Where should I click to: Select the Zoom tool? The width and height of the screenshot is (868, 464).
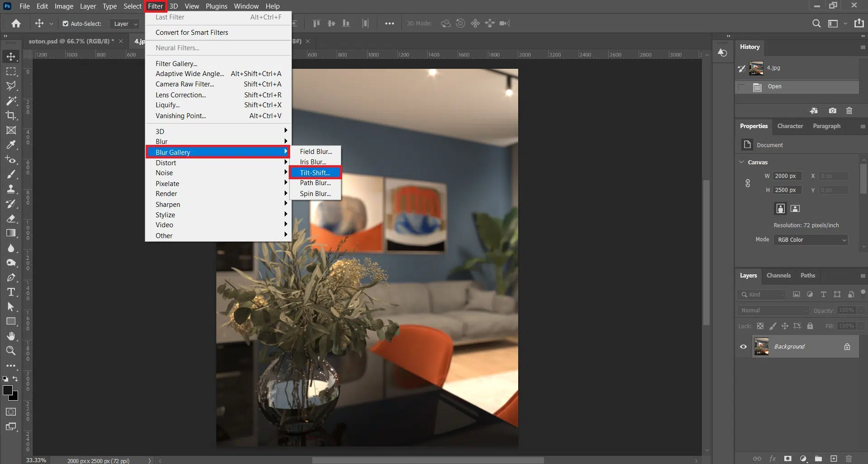click(11, 350)
